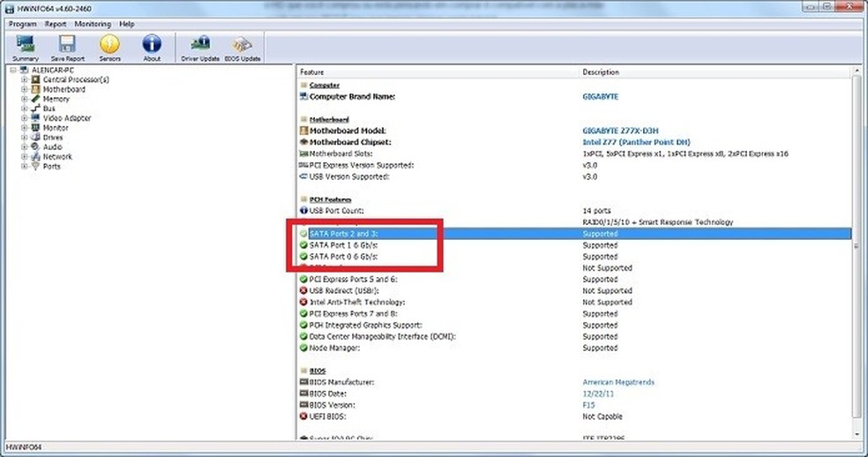Open the Report menu
868x457 pixels.
[56, 25]
